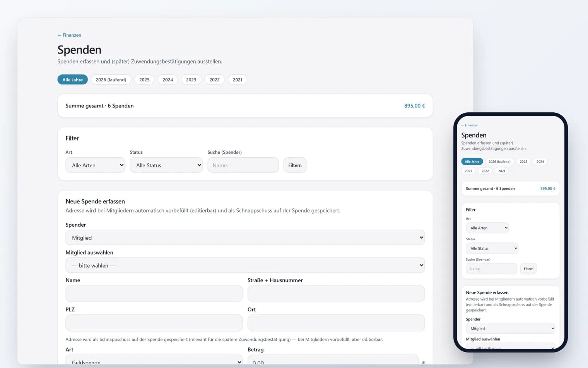
Task: Go back via the desktop Finanzen link
Action: tap(69, 35)
